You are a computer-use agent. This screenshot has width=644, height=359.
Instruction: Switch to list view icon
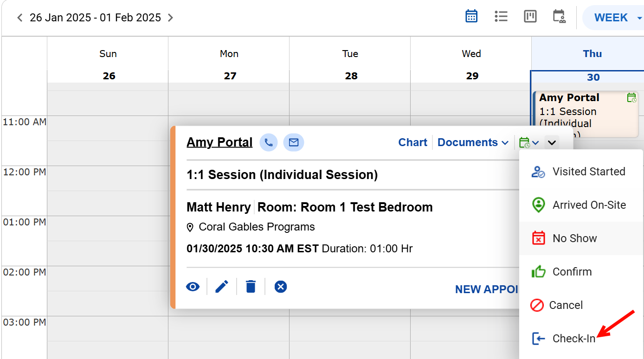(x=501, y=17)
